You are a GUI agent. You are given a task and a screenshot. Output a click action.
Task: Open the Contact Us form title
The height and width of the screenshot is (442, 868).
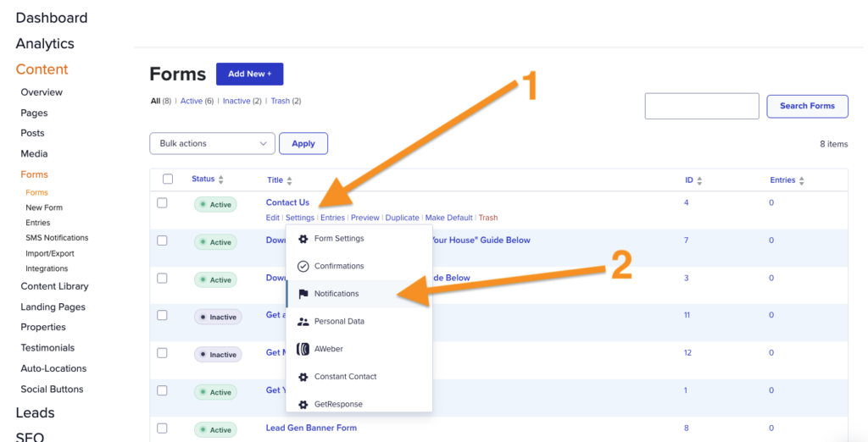tap(287, 202)
